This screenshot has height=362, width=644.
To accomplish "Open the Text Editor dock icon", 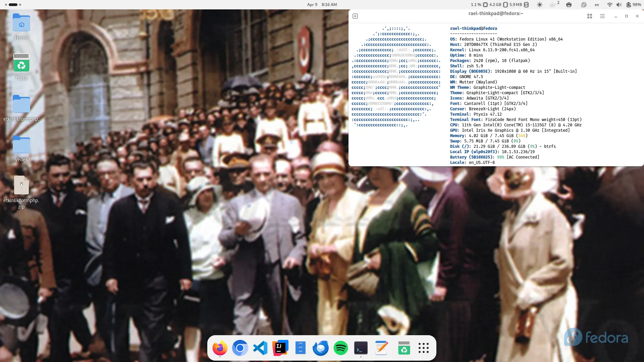I will [x=381, y=348].
